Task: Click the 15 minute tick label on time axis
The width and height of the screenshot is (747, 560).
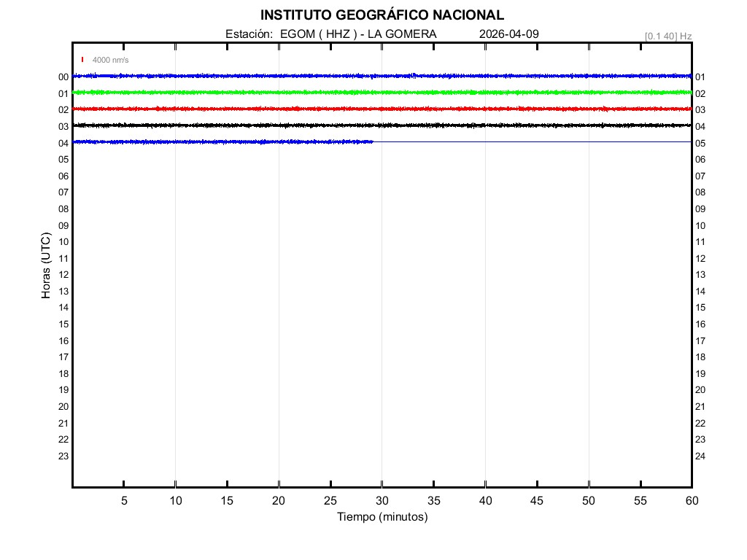Action: click(x=227, y=500)
